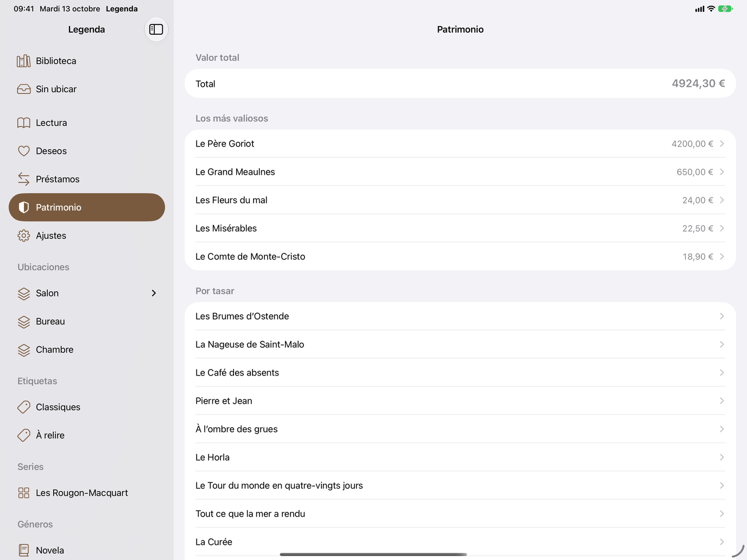Click the Ajustes gear icon
The width and height of the screenshot is (747, 560).
tap(24, 236)
